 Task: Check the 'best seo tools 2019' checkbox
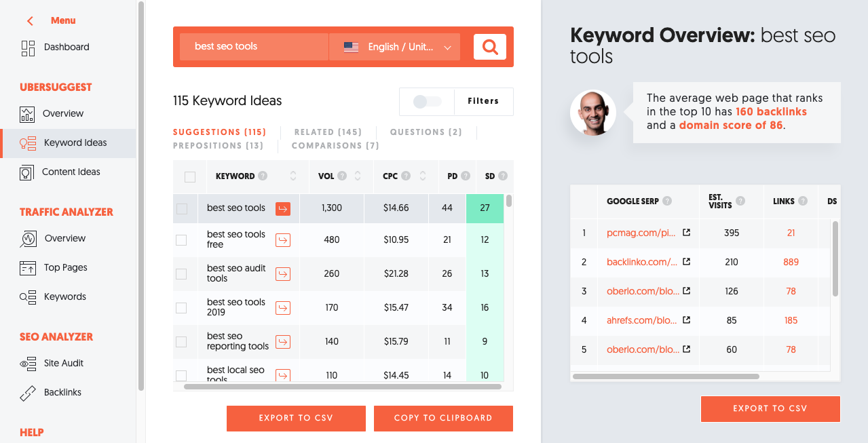point(181,307)
